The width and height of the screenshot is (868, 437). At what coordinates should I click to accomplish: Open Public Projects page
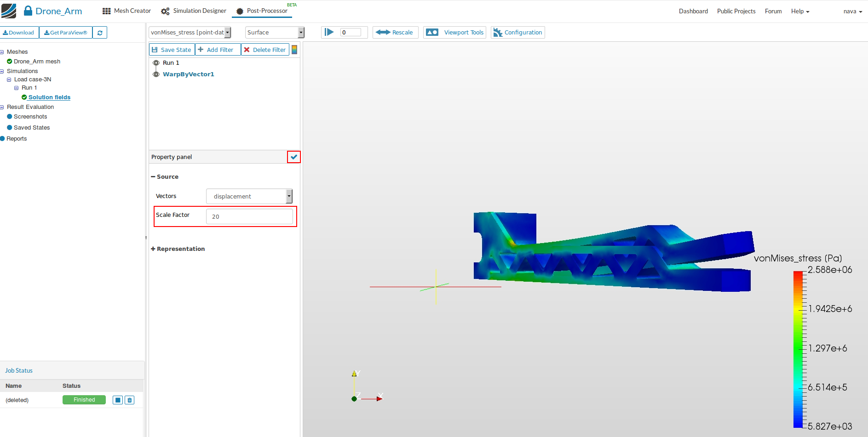tap(736, 11)
